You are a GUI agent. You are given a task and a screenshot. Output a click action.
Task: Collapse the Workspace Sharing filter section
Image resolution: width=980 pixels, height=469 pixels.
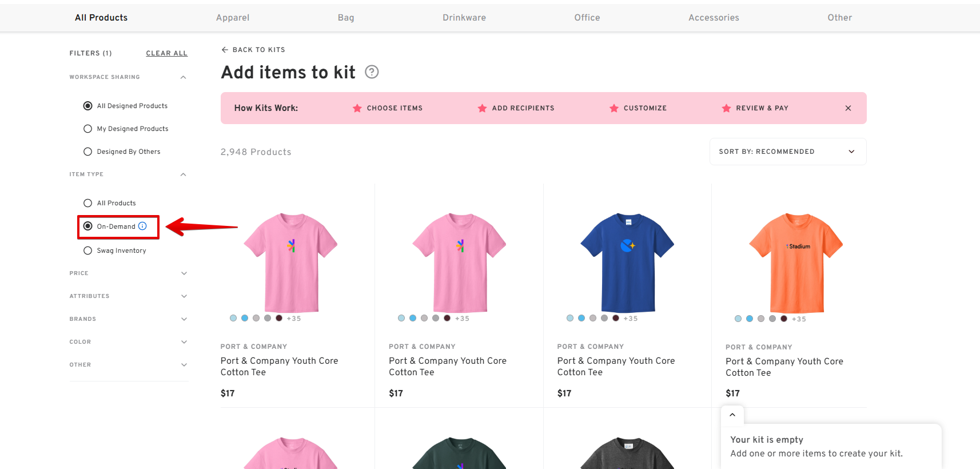[x=184, y=77]
